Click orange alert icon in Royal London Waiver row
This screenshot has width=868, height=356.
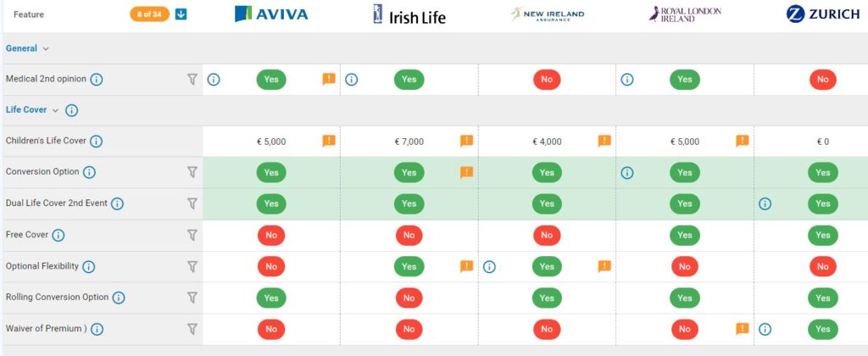(743, 329)
